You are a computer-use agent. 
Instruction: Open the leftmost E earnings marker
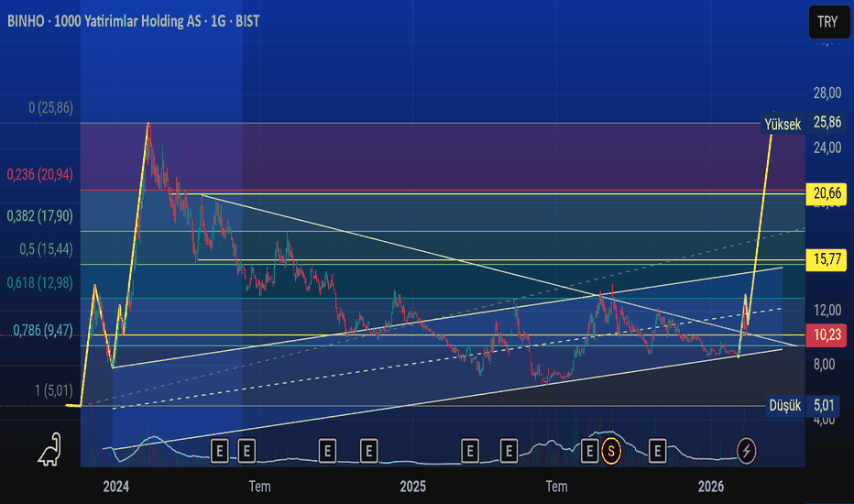tap(220, 451)
